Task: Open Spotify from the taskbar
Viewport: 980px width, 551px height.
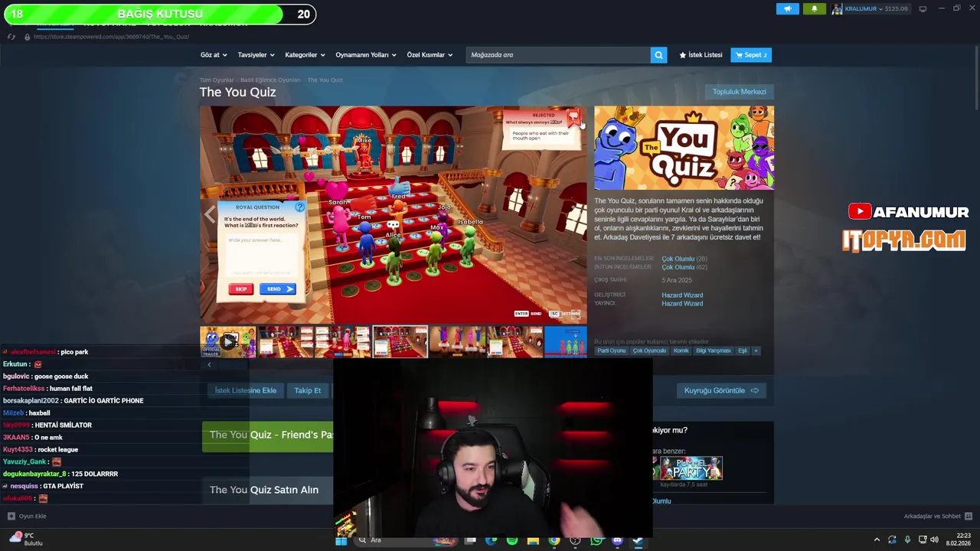Action: [x=511, y=540]
